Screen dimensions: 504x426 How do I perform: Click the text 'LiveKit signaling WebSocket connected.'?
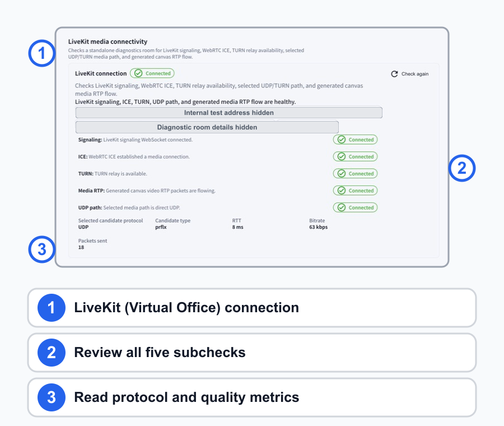(x=148, y=140)
